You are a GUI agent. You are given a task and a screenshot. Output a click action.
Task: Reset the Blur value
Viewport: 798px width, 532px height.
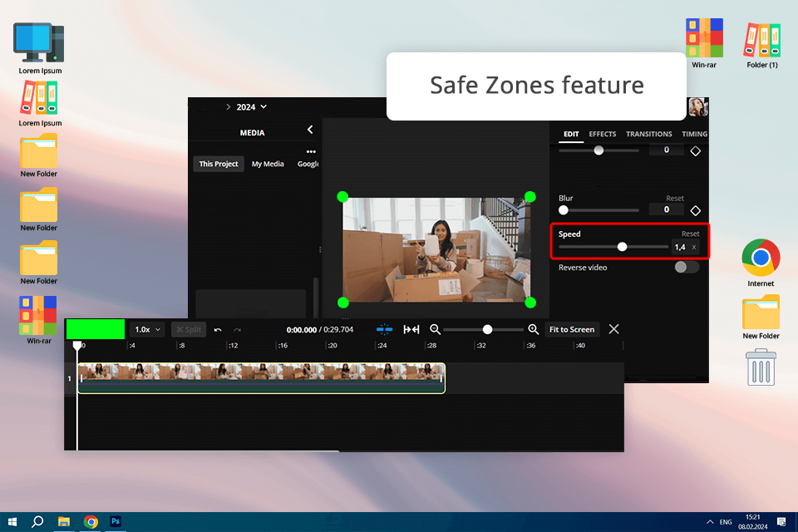[x=675, y=198]
